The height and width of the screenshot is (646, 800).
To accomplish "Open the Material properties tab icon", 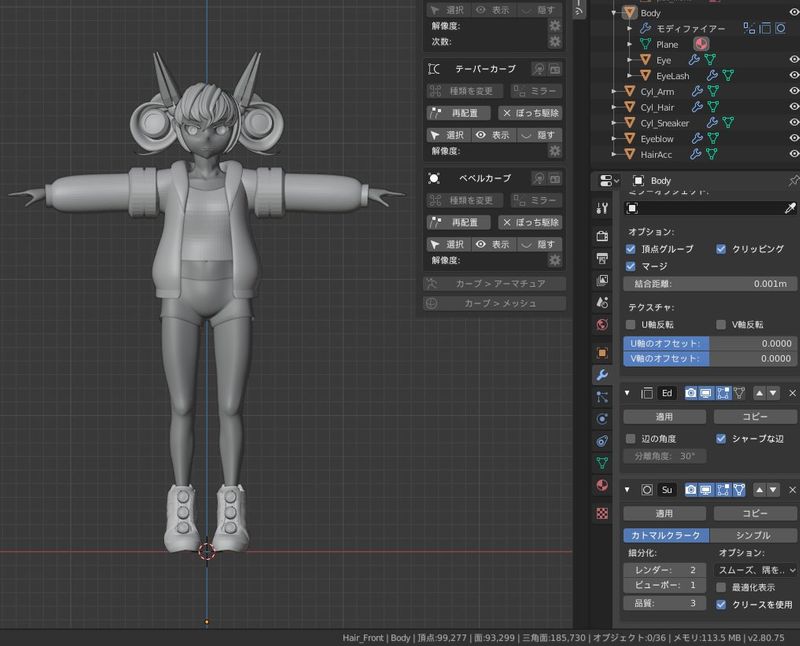I will (x=602, y=485).
